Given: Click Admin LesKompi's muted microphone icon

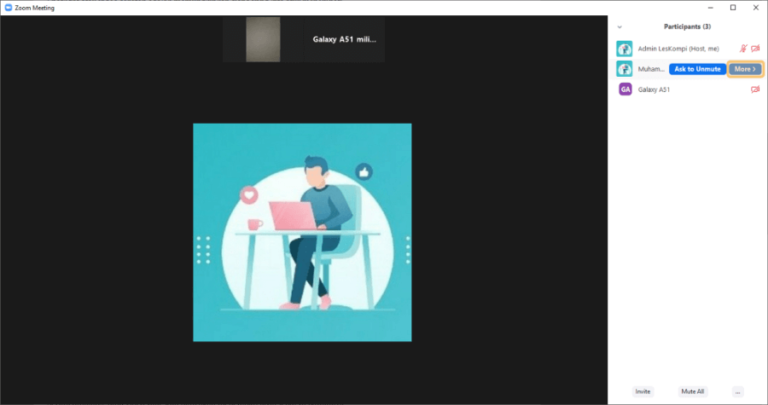Looking at the screenshot, I should (x=743, y=48).
